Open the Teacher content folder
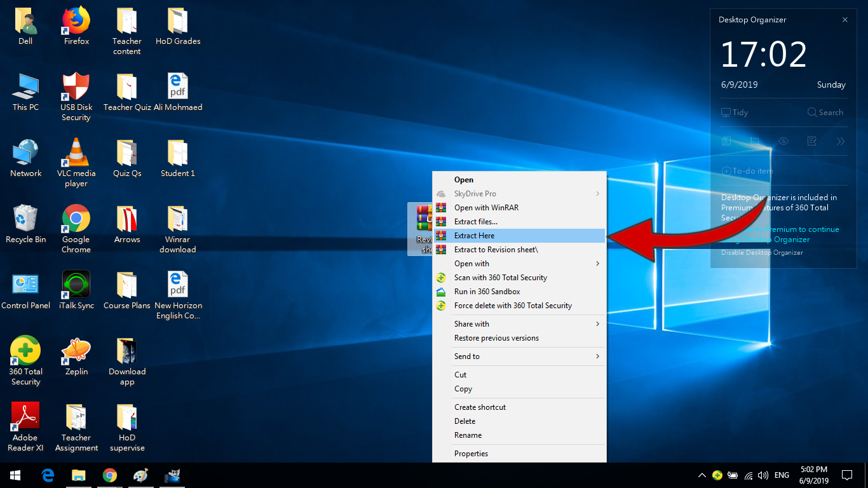The image size is (868, 488). [x=127, y=32]
